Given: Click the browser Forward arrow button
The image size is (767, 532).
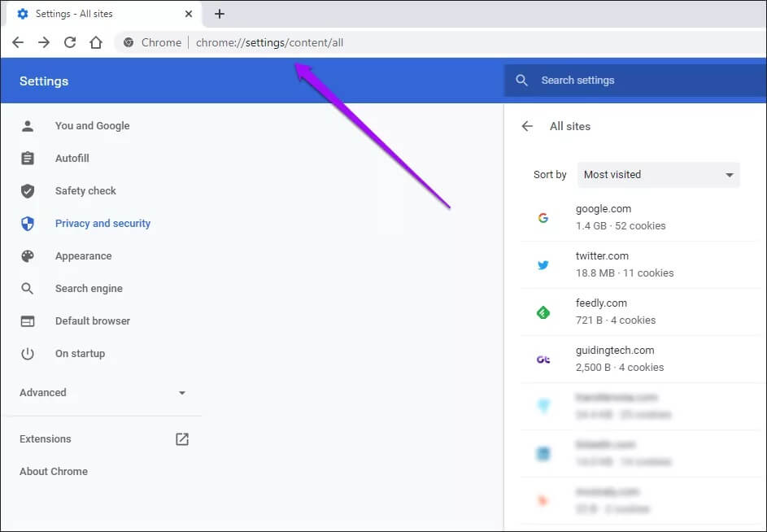Looking at the screenshot, I should (44, 42).
